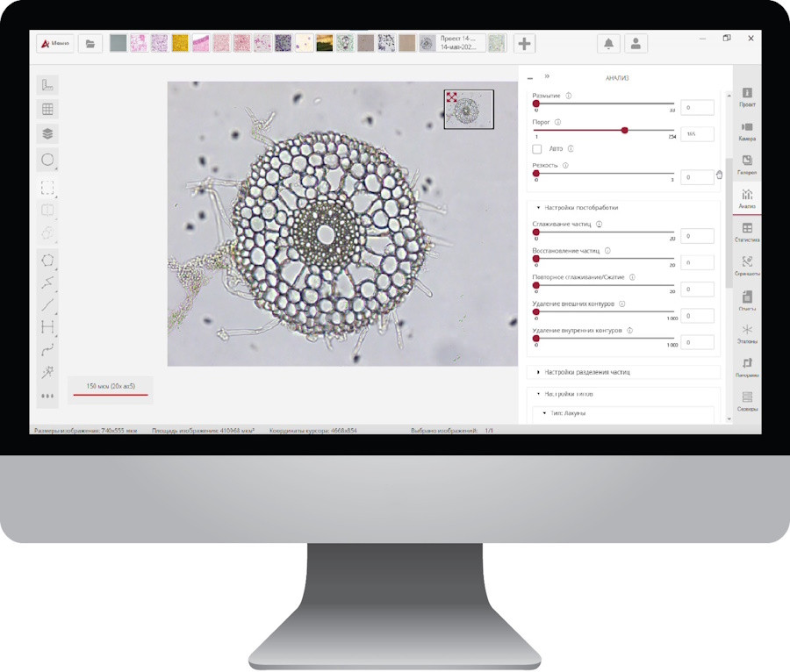Open the layers tool
The image size is (790, 672).
[x=47, y=134]
